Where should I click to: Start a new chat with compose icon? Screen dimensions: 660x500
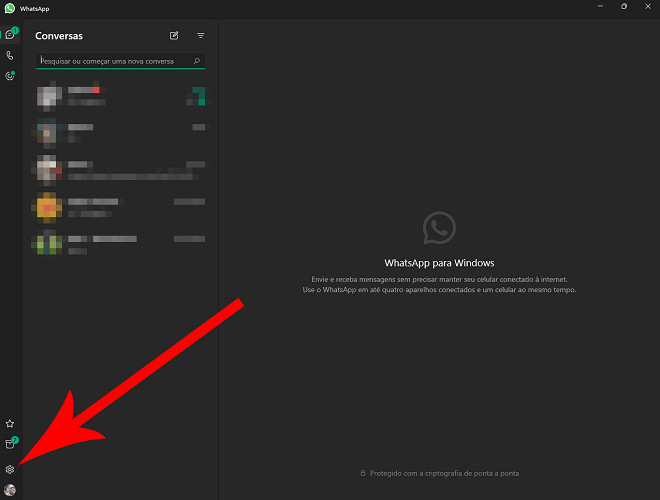pos(174,36)
